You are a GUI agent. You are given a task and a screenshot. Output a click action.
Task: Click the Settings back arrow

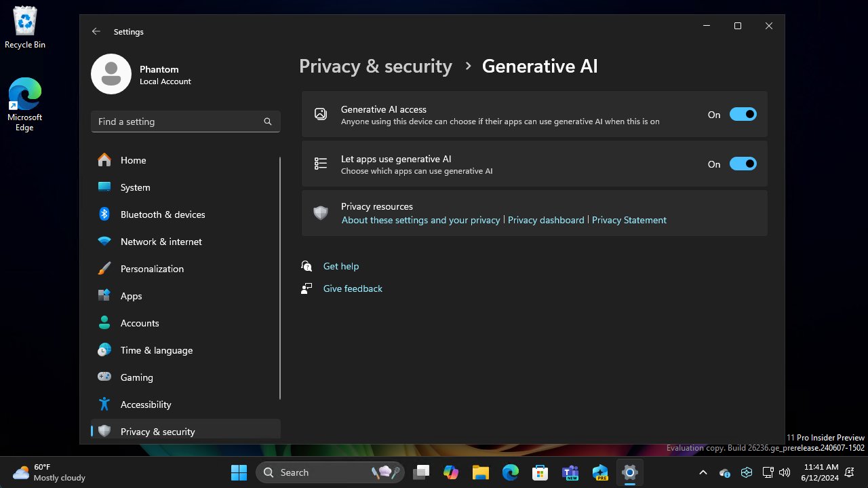(x=96, y=32)
